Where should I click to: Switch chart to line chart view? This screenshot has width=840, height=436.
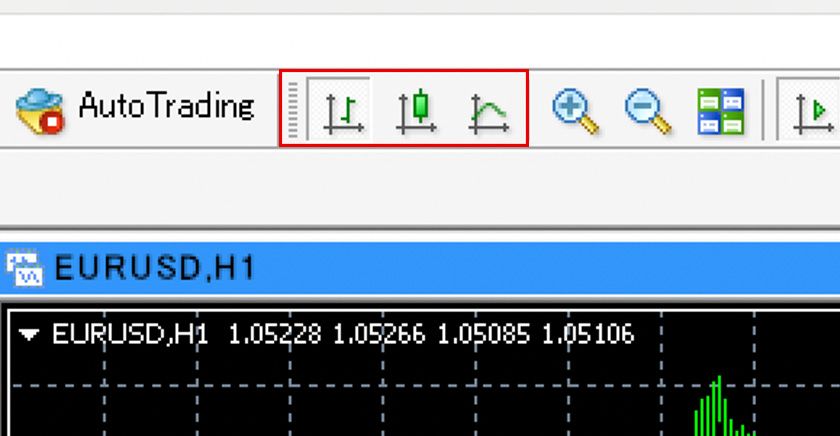(x=489, y=113)
